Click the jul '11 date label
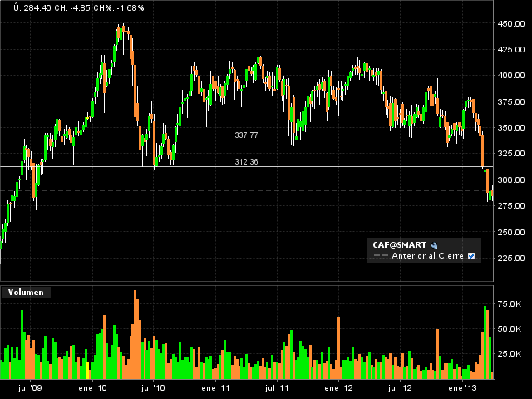Screen dimensions: 532x399 tap(277, 388)
